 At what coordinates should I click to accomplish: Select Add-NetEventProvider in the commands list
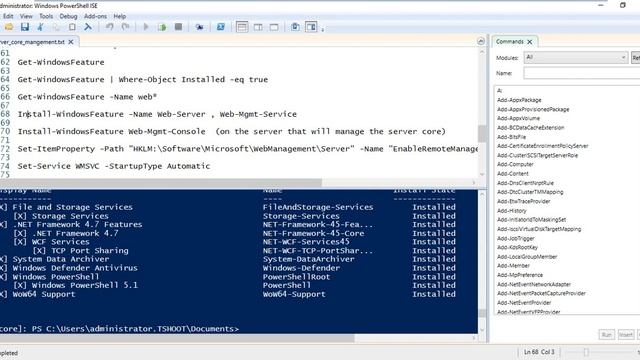(524, 303)
